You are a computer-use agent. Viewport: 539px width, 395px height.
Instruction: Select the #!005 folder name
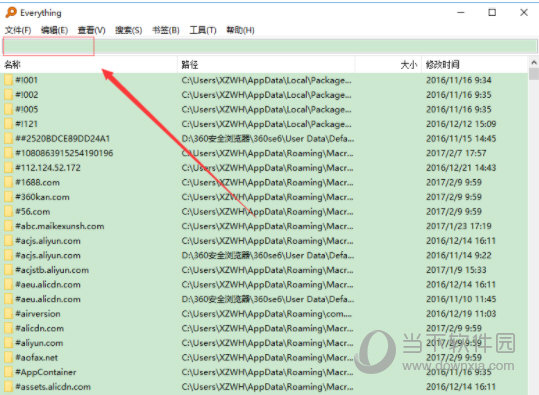click(27, 109)
